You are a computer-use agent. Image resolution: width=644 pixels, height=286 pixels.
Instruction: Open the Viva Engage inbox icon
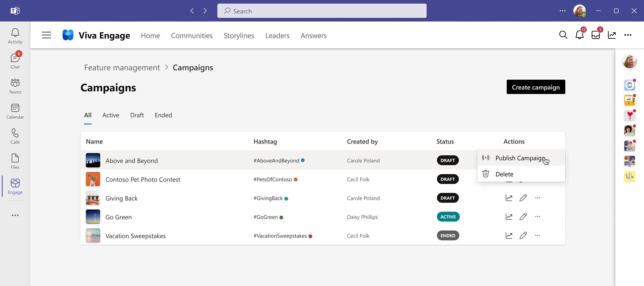click(x=596, y=35)
